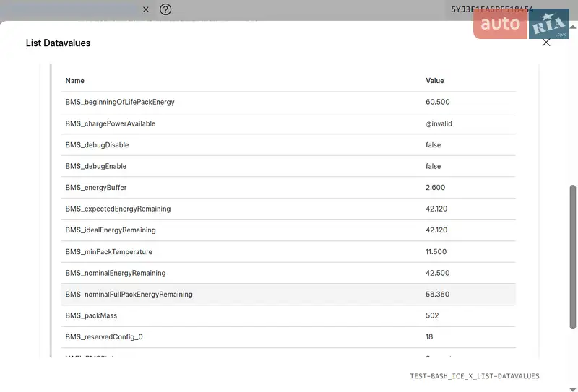578x392 pixels.
Task: Click the help question mark icon
Action: tap(165, 9)
